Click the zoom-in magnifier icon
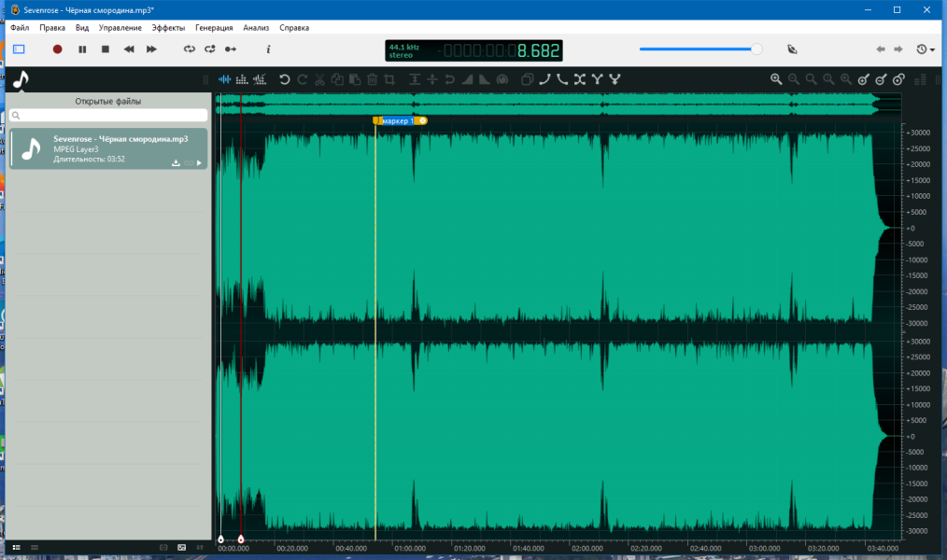Image resolution: width=947 pixels, height=560 pixels. 776,79
